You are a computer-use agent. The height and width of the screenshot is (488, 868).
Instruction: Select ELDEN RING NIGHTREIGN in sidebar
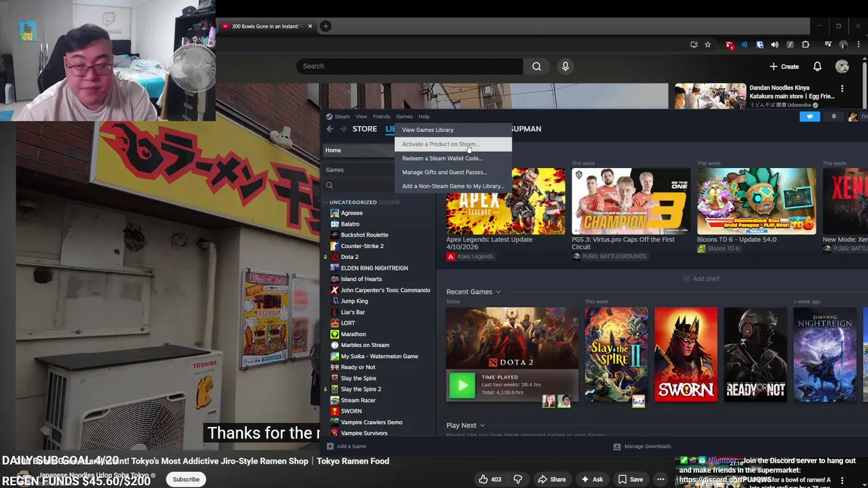[x=374, y=268]
